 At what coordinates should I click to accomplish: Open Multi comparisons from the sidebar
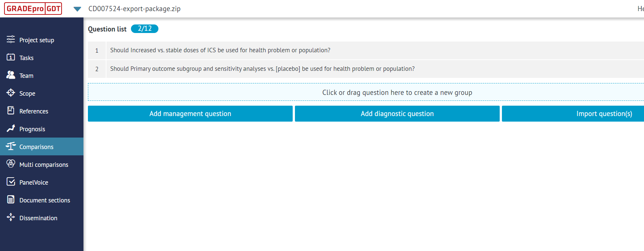point(44,164)
